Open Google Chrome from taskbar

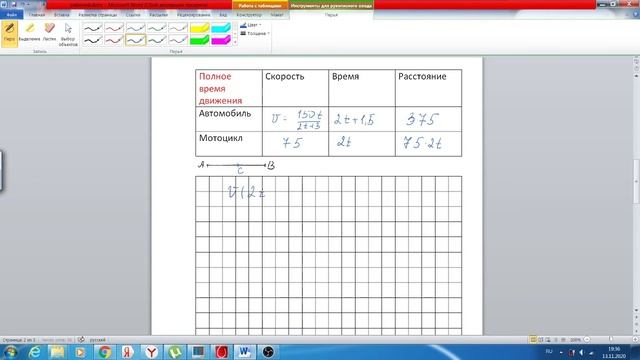tap(104, 352)
